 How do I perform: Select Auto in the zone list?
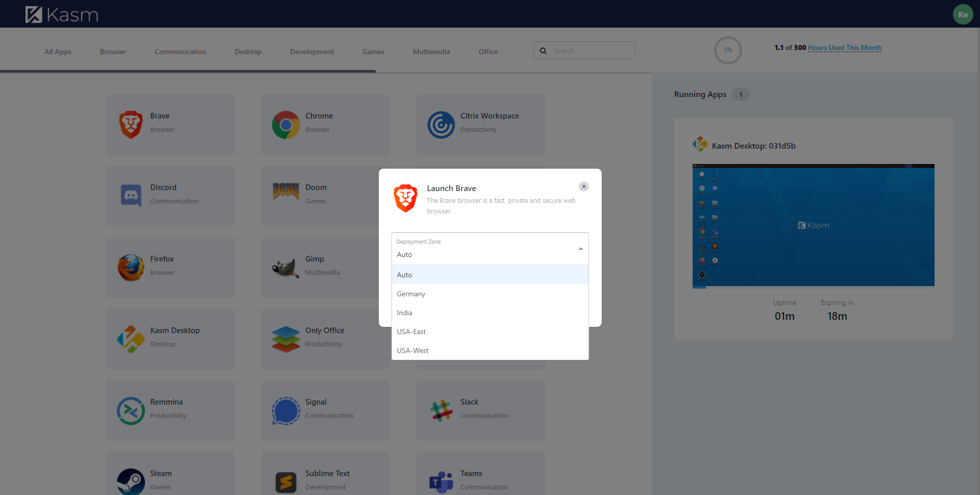point(490,275)
